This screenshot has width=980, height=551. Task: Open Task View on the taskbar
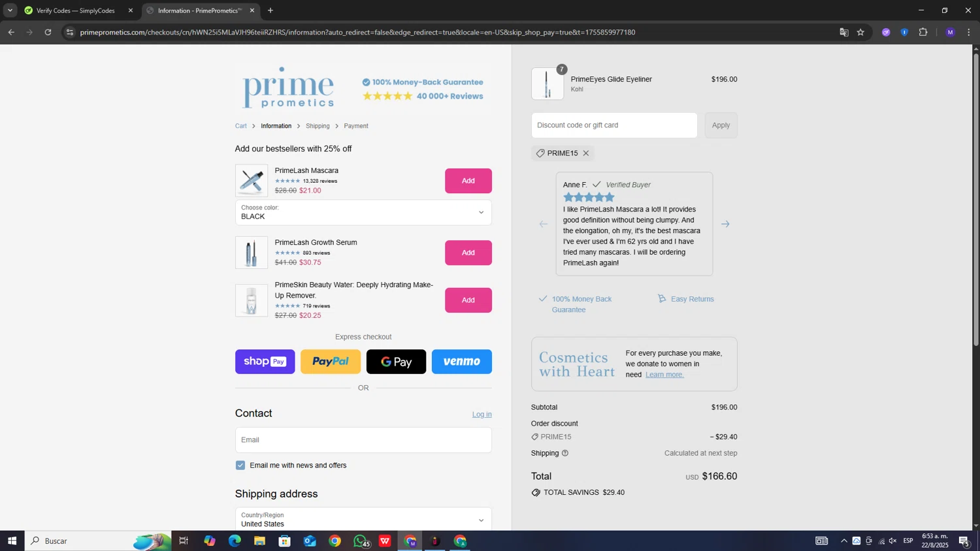[184, 541]
